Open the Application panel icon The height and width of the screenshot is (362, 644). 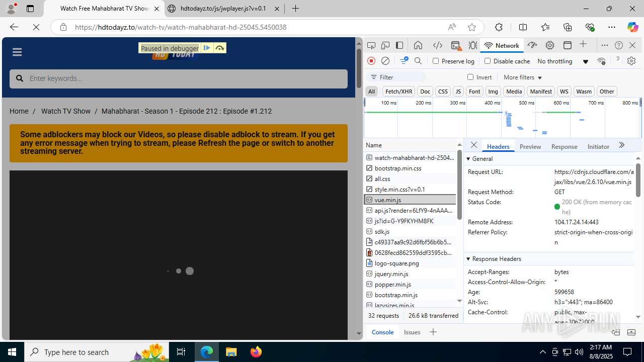pos(568,45)
